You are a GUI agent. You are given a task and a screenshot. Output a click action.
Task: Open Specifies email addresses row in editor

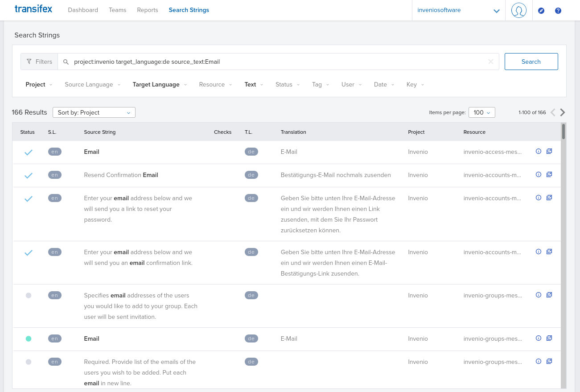point(549,295)
